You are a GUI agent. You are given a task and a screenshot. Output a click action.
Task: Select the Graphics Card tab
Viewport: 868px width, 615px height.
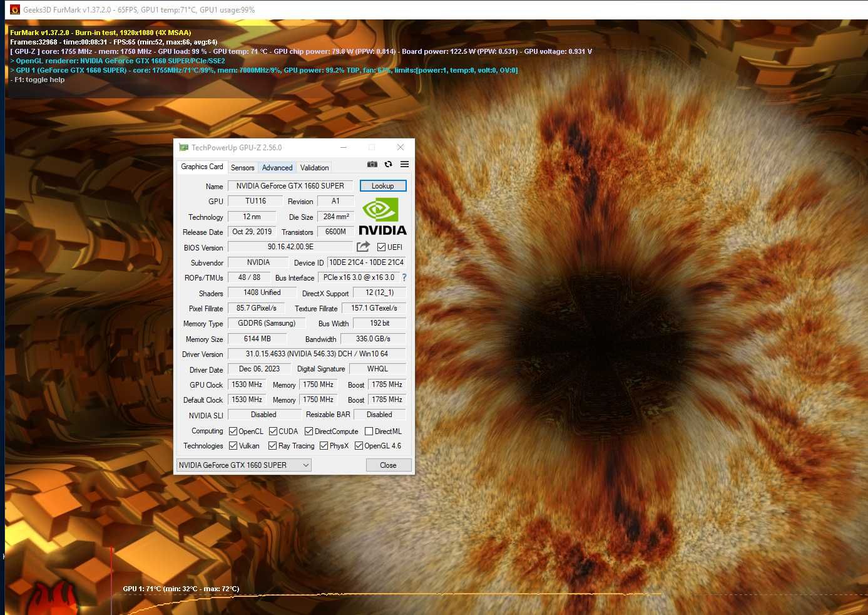point(202,167)
